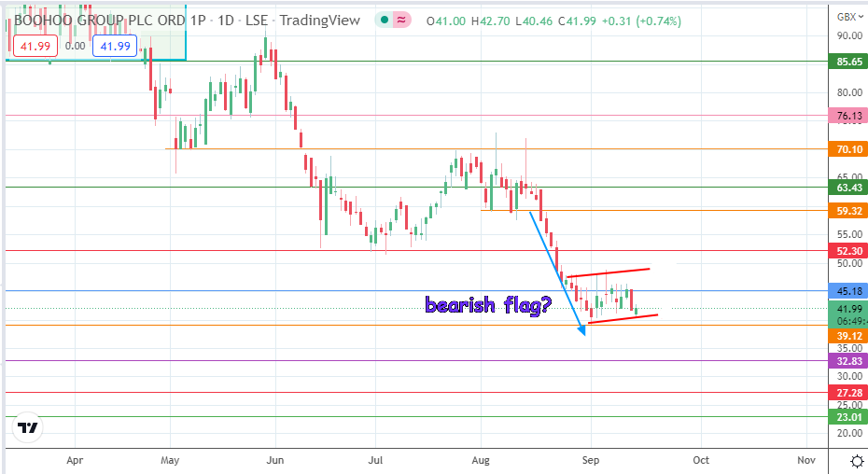The height and width of the screenshot is (474, 868).
Task: Select the 52.30 red price label
Action: (848, 251)
